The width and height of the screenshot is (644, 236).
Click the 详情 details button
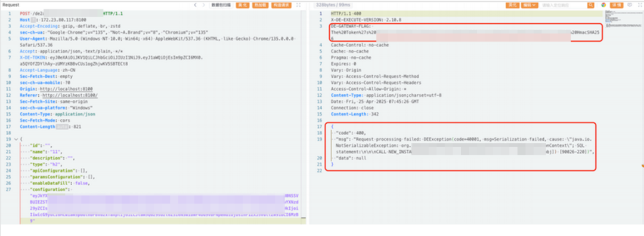[x=616, y=5]
